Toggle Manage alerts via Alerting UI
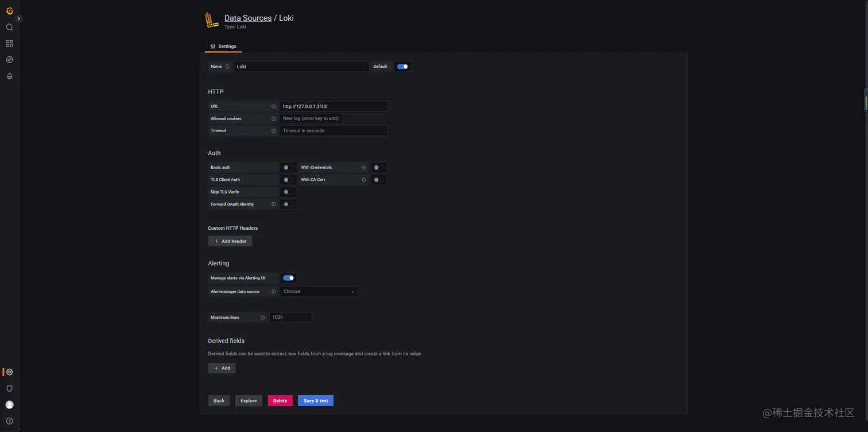 (x=288, y=278)
